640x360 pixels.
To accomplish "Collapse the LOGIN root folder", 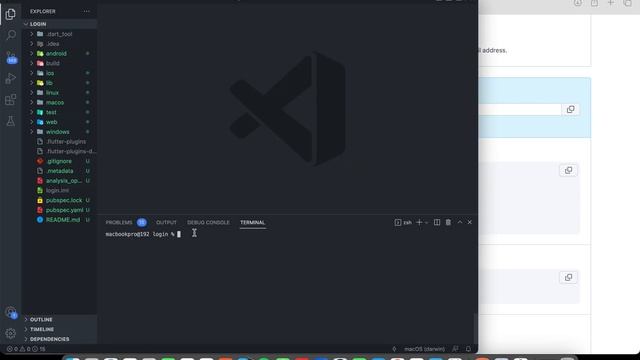I will tap(59, 24).
